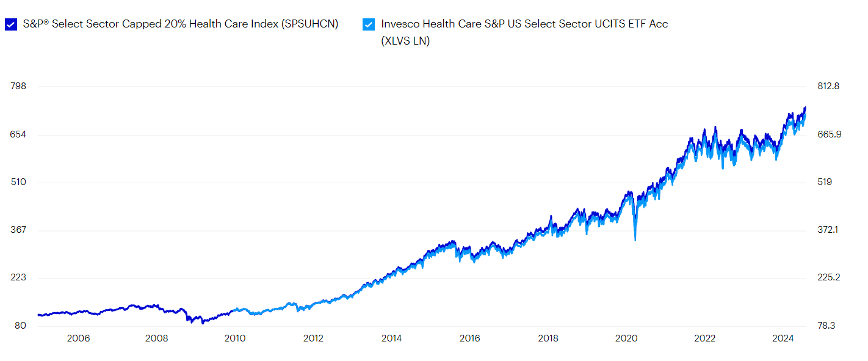Click the S&P Select Sector Capped 20% Health Care Index label
Screen dimensions: 868x361
coord(180,24)
